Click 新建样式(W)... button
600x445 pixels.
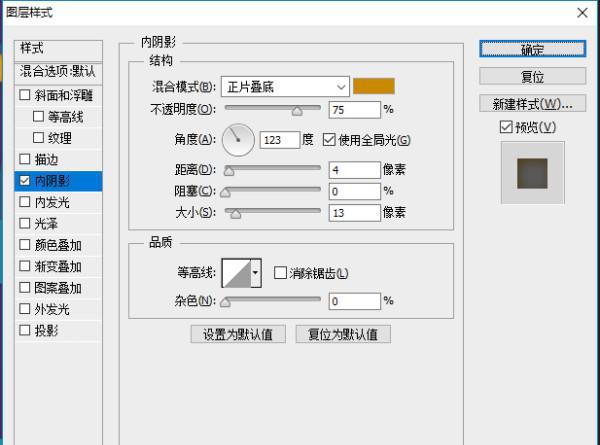point(532,103)
